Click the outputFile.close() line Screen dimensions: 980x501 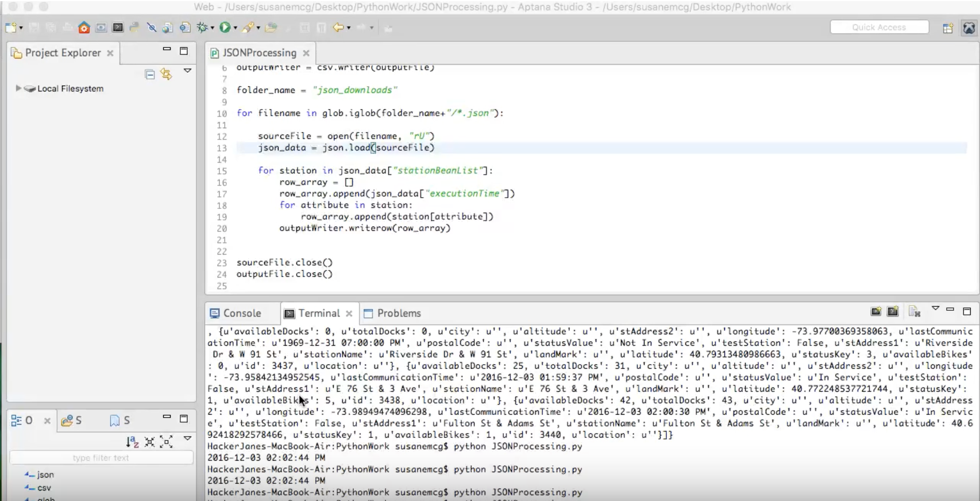(x=284, y=274)
